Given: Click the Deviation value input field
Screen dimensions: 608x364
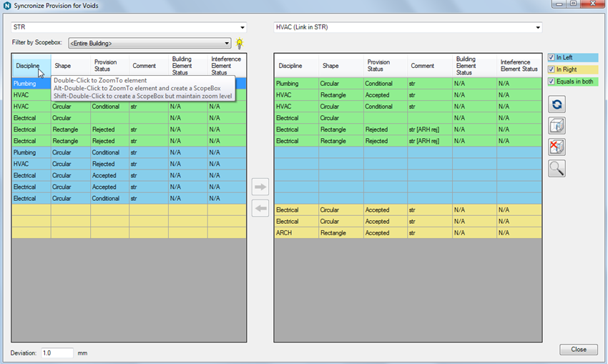Looking at the screenshot, I should pyautogui.click(x=57, y=353).
